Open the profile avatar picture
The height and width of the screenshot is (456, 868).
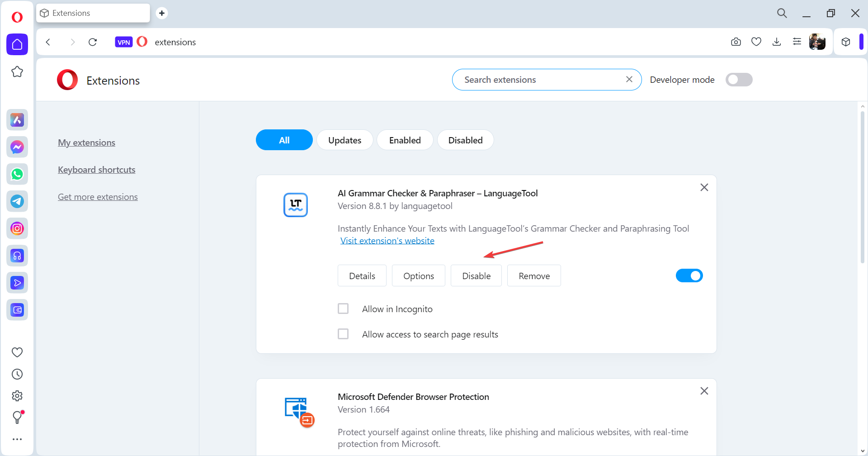click(817, 42)
